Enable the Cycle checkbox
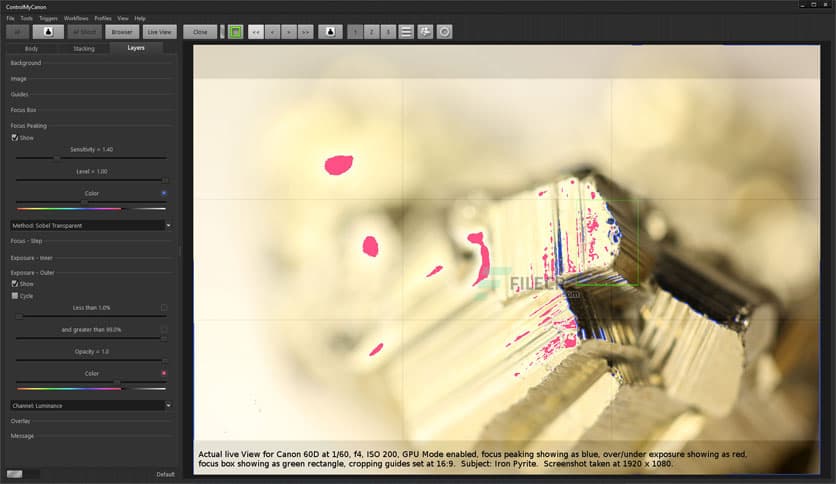 tap(14, 295)
